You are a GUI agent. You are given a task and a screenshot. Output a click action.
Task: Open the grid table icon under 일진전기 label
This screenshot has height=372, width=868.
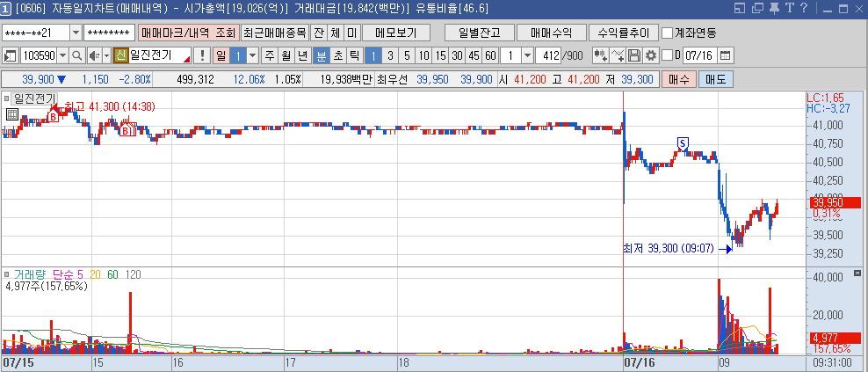click(x=11, y=114)
